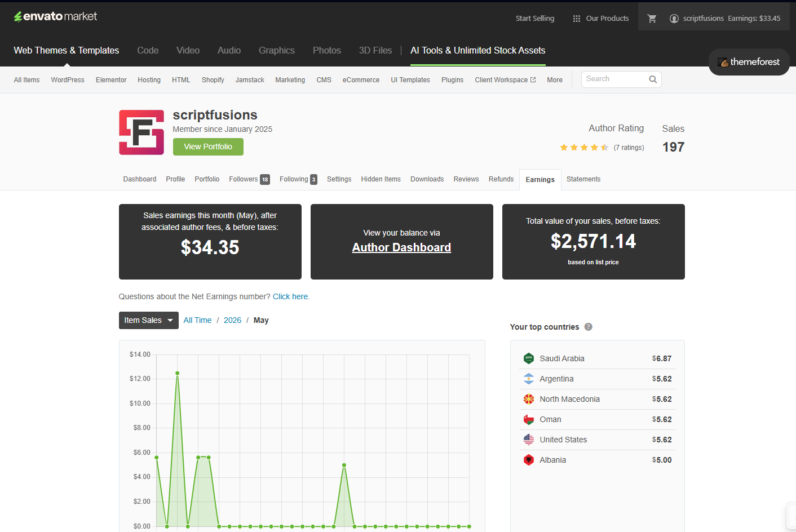Click the Saudi Arabia flag icon

[529, 358]
